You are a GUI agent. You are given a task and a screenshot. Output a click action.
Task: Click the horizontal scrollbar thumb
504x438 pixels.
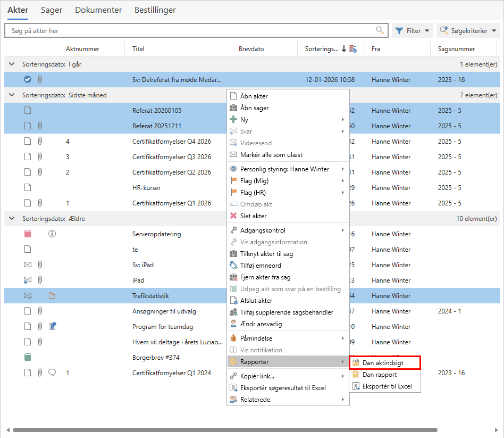pyautogui.click(x=225, y=430)
